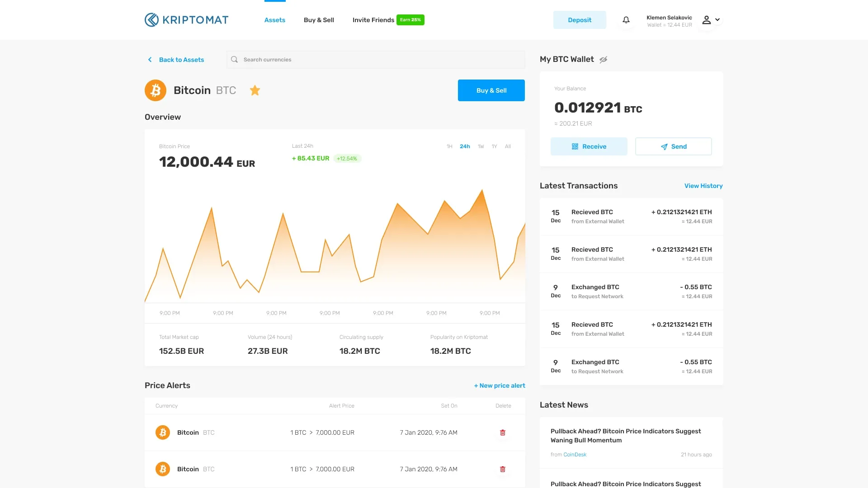This screenshot has width=868, height=488.
Task: Click blue Buy & Sell button
Action: tap(491, 90)
